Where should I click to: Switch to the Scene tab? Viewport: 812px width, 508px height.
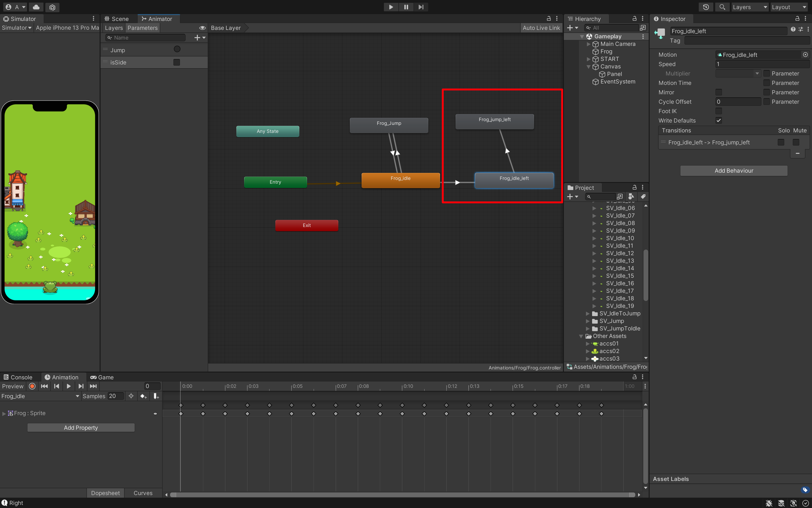click(117, 19)
